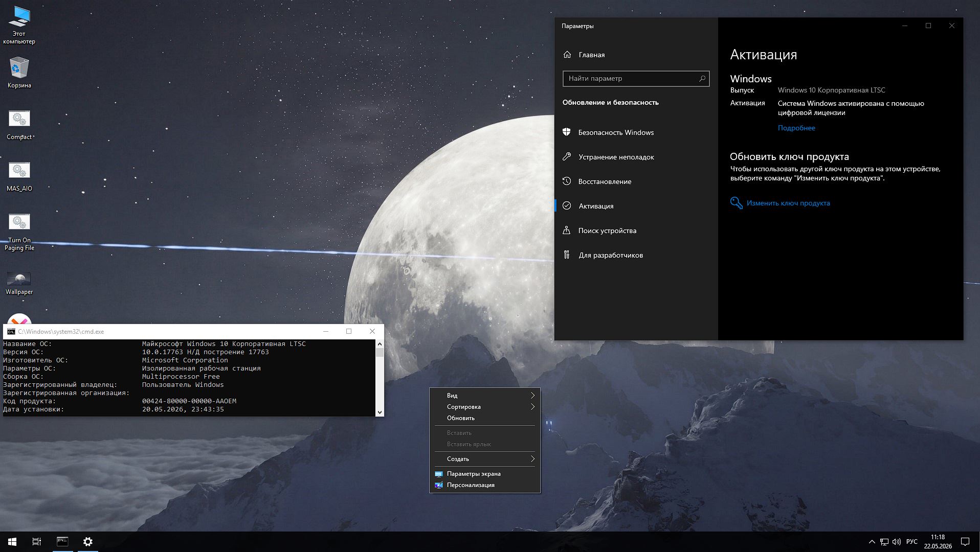Open Для разработчиков settings page
Image resolution: width=980 pixels, height=552 pixels.
click(x=636, y=255)
